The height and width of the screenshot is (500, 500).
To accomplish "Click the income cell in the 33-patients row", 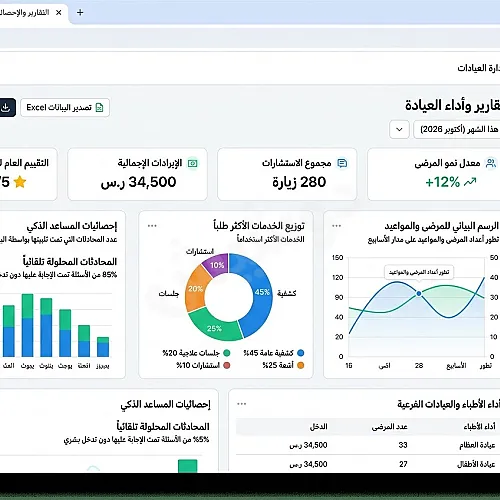I will (x=308, y=445).
